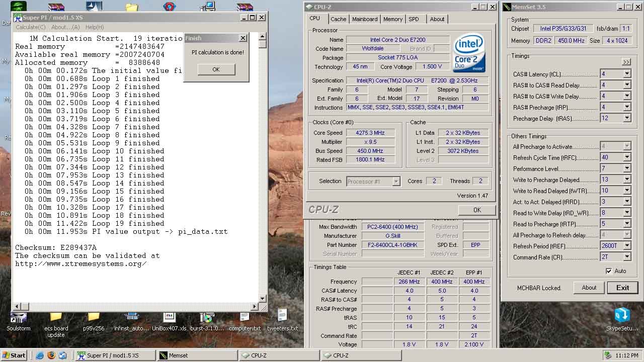Open the p95v256 folder on the desktop
Screen dimensions: 644x362
pyautogui.click(x=94, y=317)
